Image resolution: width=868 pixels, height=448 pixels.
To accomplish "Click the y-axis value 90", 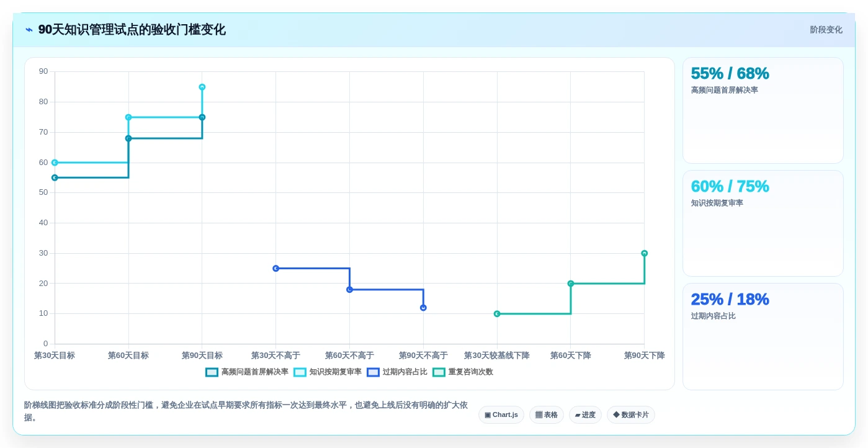I will click(x=43, y=71).
